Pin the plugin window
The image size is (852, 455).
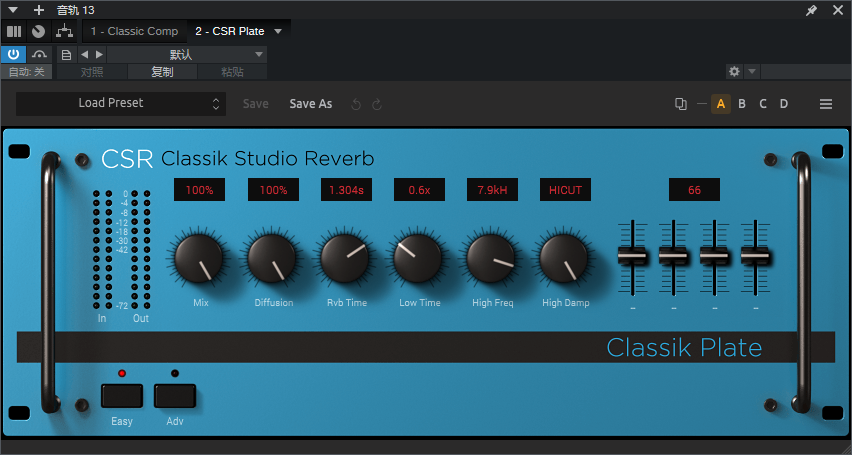point(811,10)
